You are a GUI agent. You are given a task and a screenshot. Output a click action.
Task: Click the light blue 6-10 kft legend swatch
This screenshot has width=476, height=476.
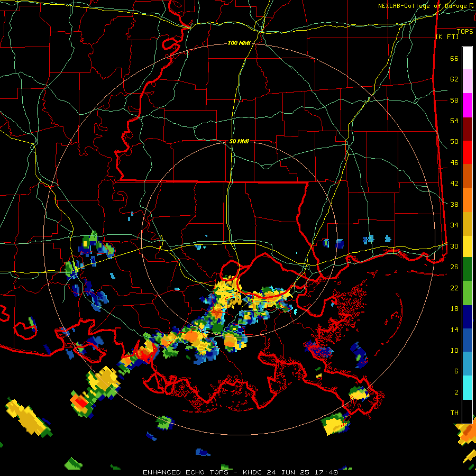(467, 364)
